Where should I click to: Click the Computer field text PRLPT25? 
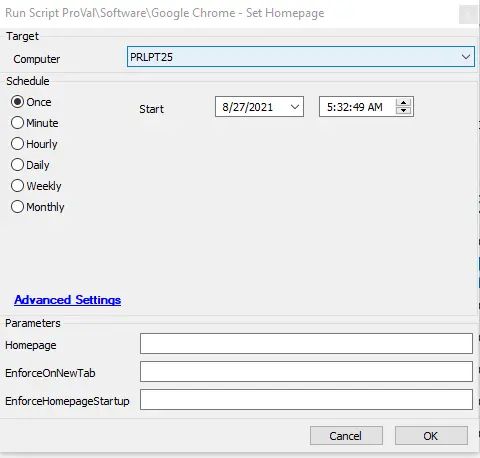pyautogui.click(x=151, y=57)
